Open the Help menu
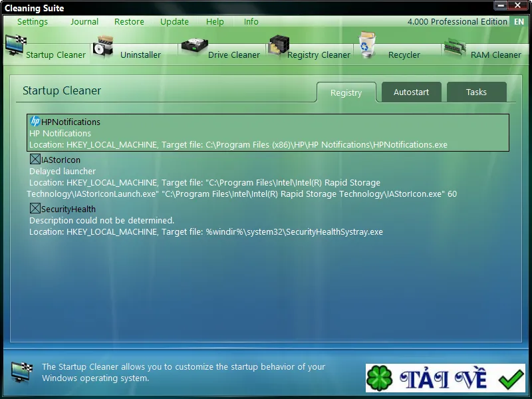Screen dimensions: 532x399 point(215,22)
